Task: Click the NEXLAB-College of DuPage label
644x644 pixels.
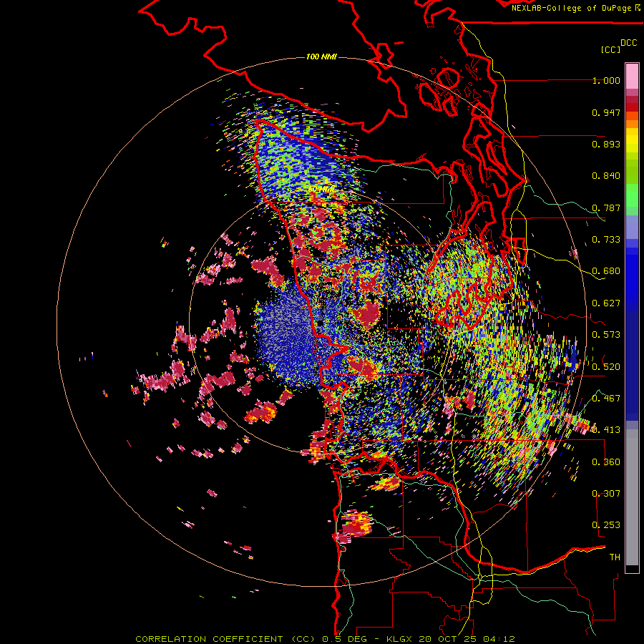Action: pos(571,8)
